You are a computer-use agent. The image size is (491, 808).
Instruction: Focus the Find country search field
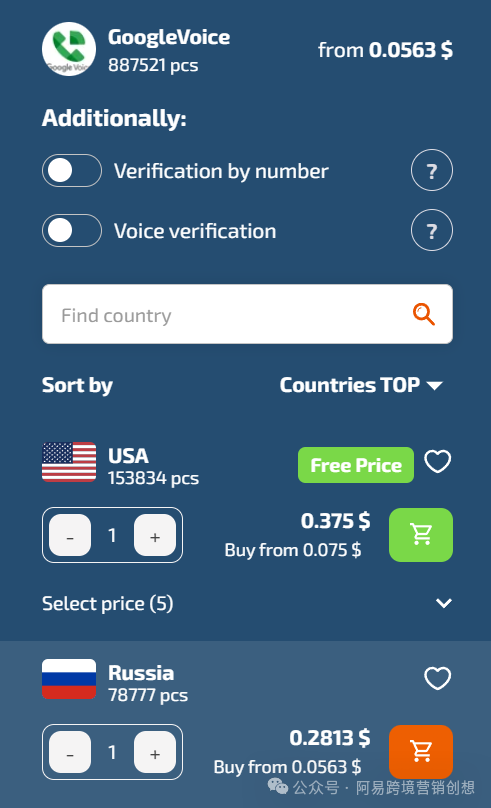click(x=247, y=314)
